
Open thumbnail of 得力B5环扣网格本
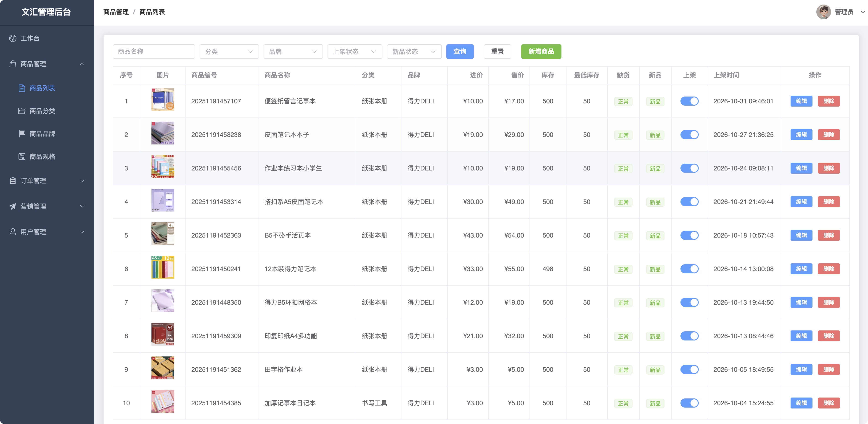(x=163, y=301)
